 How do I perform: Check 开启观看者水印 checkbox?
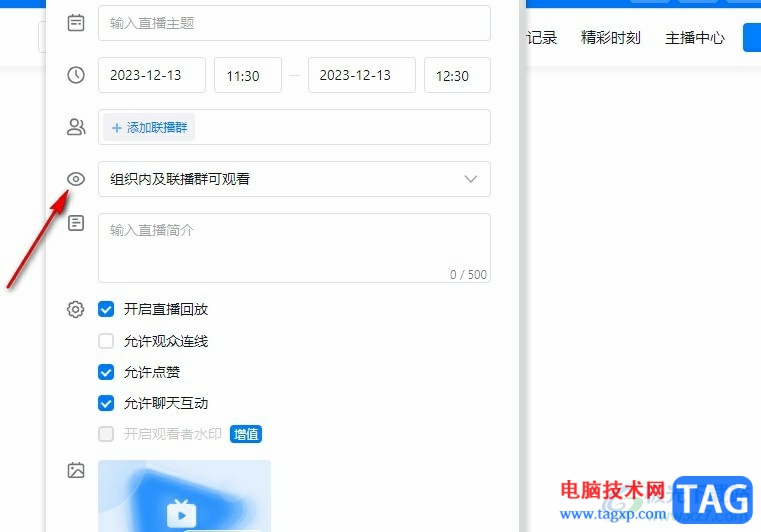pos(106,433)
